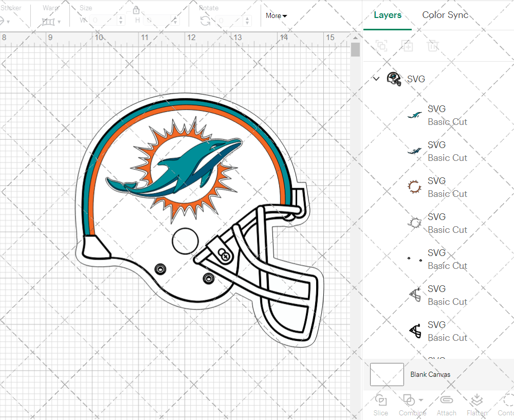The width and height of the screenshot is (514, 420).
Task: Switch to the Layers tab
Action: tap(388, 15)
